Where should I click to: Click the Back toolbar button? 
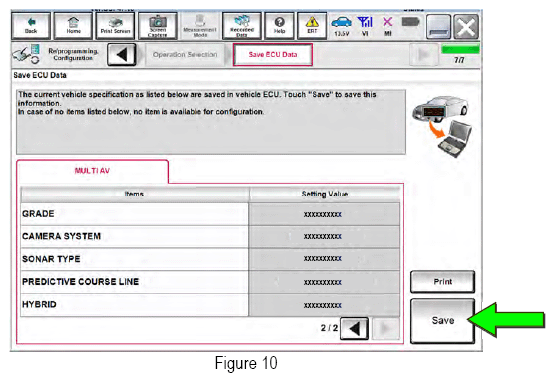31,26
